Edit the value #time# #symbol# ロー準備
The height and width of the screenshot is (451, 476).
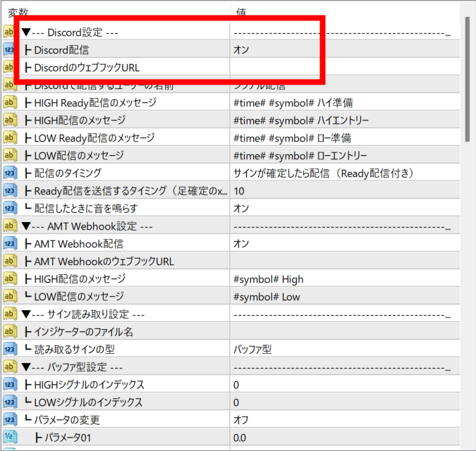tap(292, 138)
